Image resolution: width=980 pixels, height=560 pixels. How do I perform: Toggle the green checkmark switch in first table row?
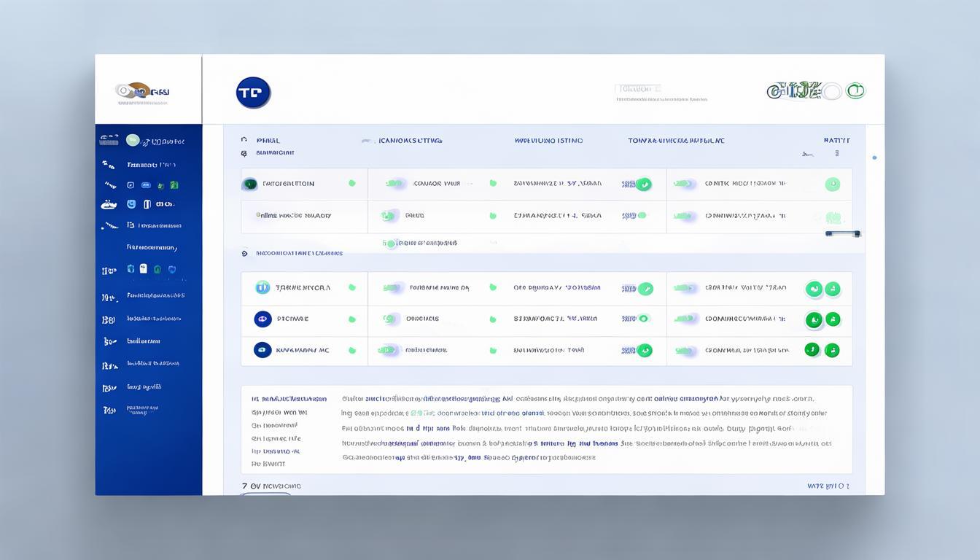pos(643,184)
